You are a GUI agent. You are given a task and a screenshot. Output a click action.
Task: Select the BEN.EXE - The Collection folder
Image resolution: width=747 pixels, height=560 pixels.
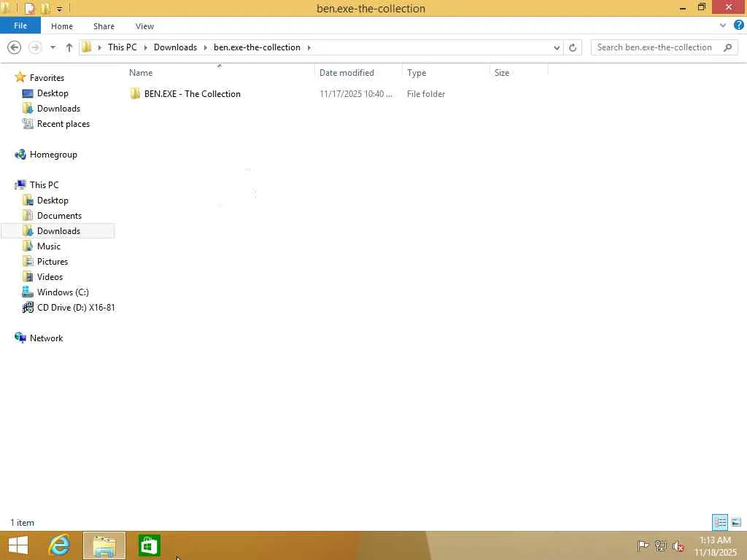193,94
